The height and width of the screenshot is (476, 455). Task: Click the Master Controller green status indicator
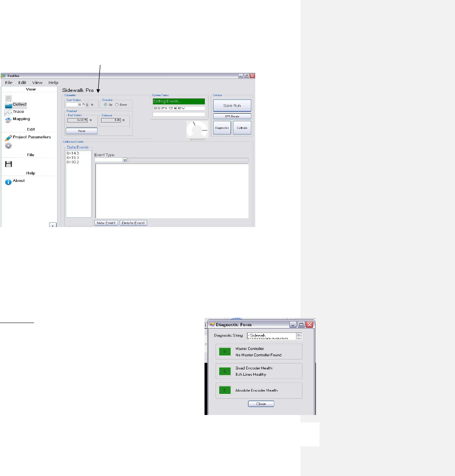coord(225,352)
